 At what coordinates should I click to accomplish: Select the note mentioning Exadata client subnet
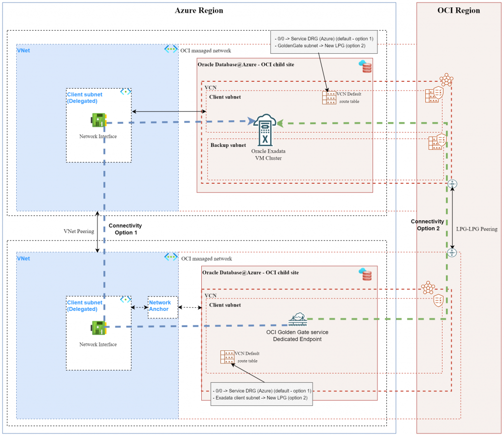click(261, 394)
